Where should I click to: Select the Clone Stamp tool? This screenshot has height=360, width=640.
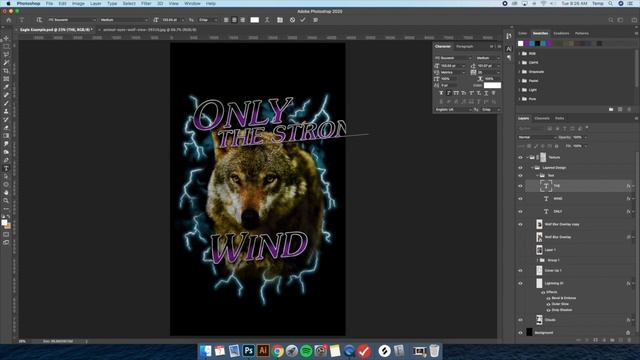click(x=6, y=111)
